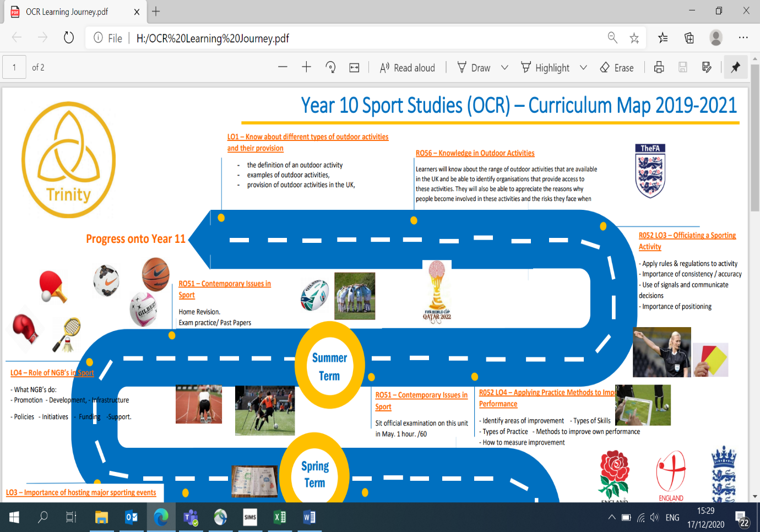This screenshot has width=760, height=532.
Task: Start Read aloud
Action: (408, 68)
